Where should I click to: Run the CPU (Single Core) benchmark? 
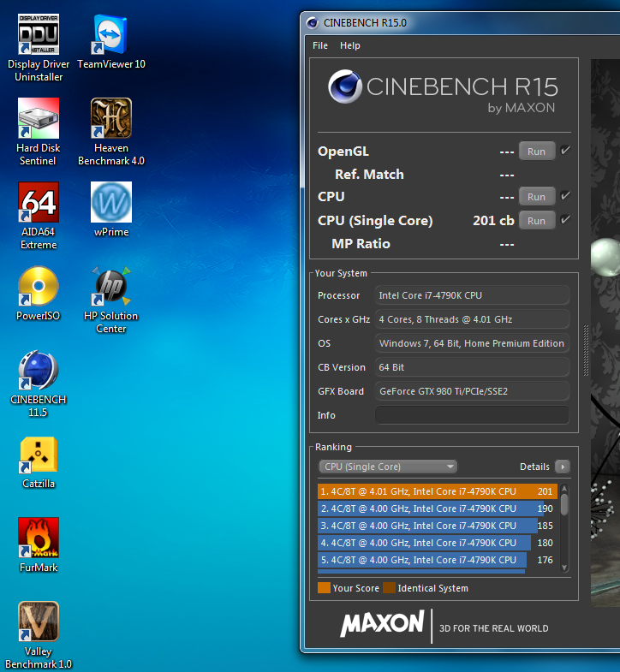(x=537, y=221)
